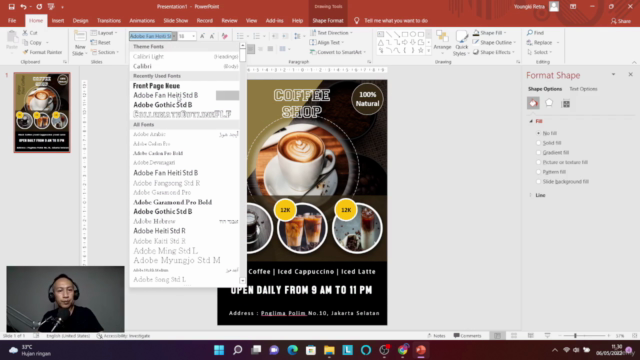Open taskbar Search icon
The height and width of the screenshot is (360, 640).
click(238, 350)
